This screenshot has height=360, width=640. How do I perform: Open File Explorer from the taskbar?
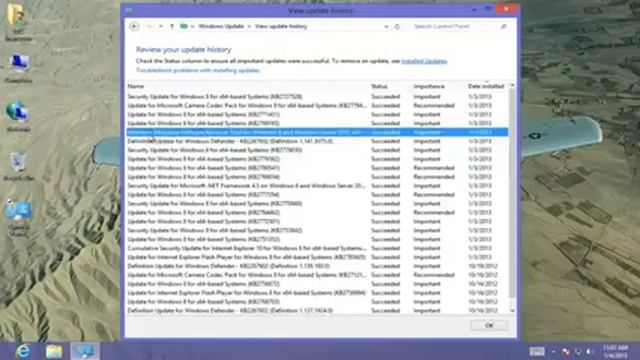pos(53,351)
